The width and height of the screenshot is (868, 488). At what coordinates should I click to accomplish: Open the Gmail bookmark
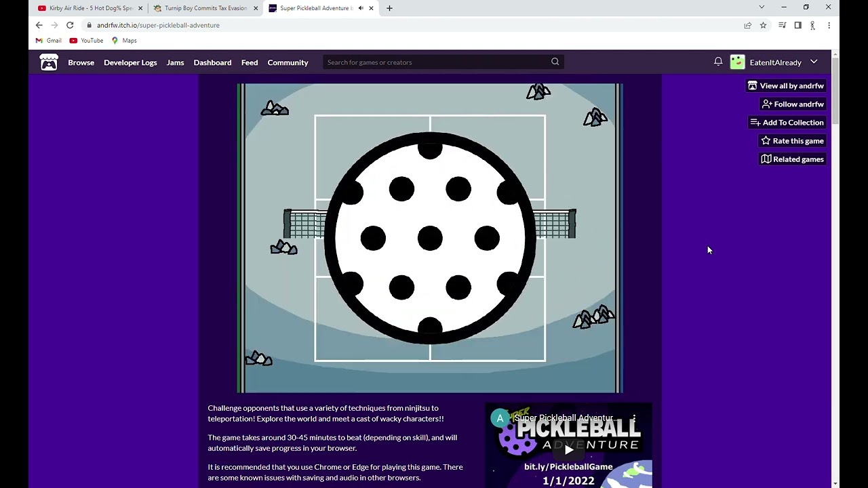pyautogui.click(x=48, y=41)
